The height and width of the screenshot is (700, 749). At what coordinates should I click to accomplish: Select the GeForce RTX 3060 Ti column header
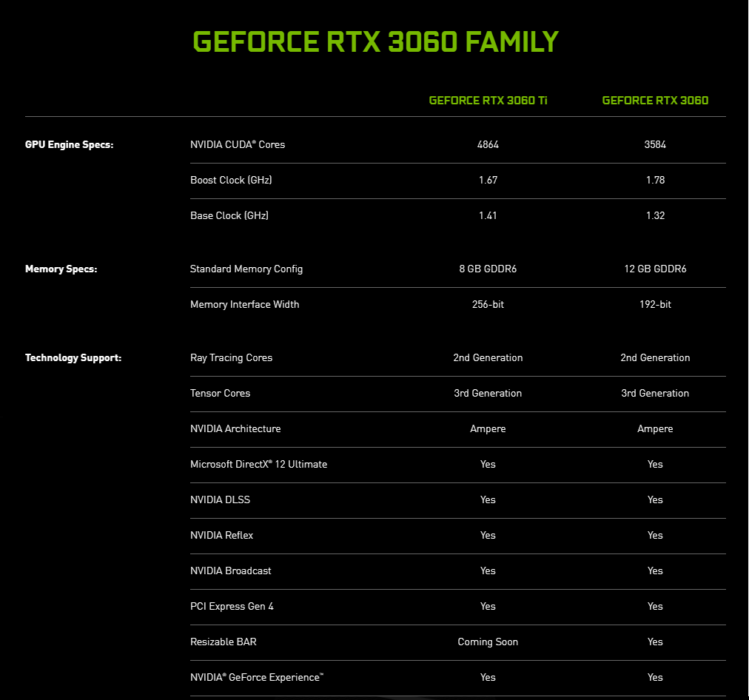point(488,101)
